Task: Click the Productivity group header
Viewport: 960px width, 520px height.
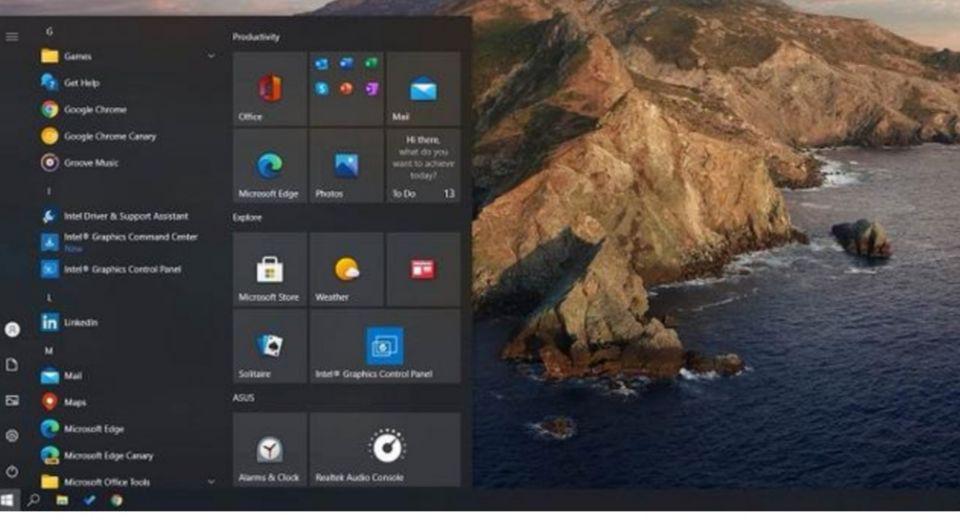Action: click(x=256, y=37)
